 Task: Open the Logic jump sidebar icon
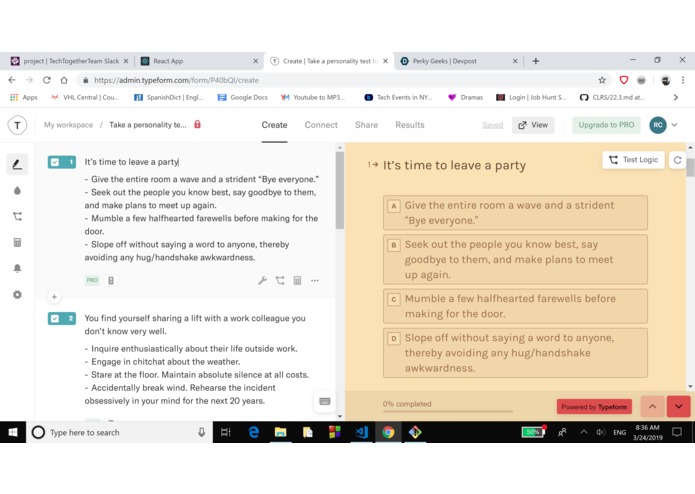tap(17, 216)
